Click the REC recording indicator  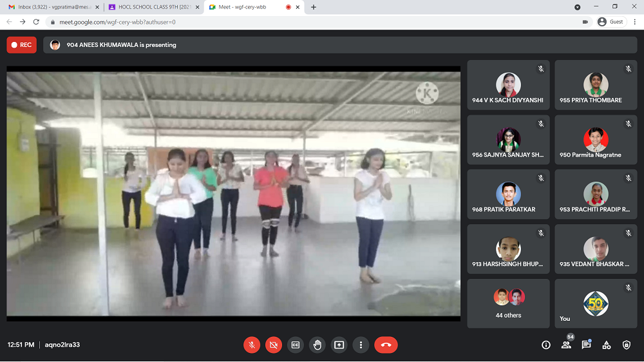[x=21, y=45]
